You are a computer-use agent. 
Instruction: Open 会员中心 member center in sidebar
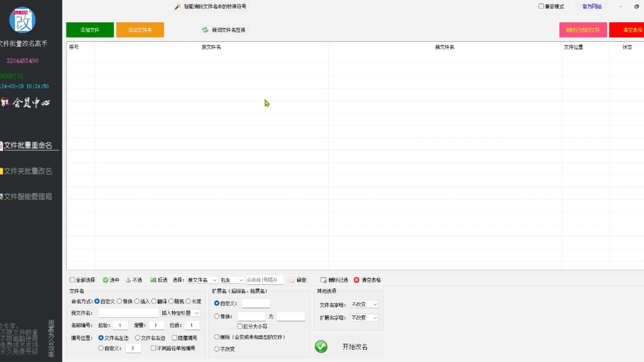click(25, 103)
